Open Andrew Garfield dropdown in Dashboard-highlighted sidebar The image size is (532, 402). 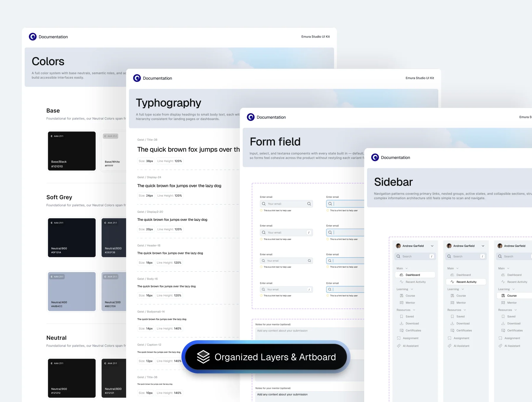(432, 246)
